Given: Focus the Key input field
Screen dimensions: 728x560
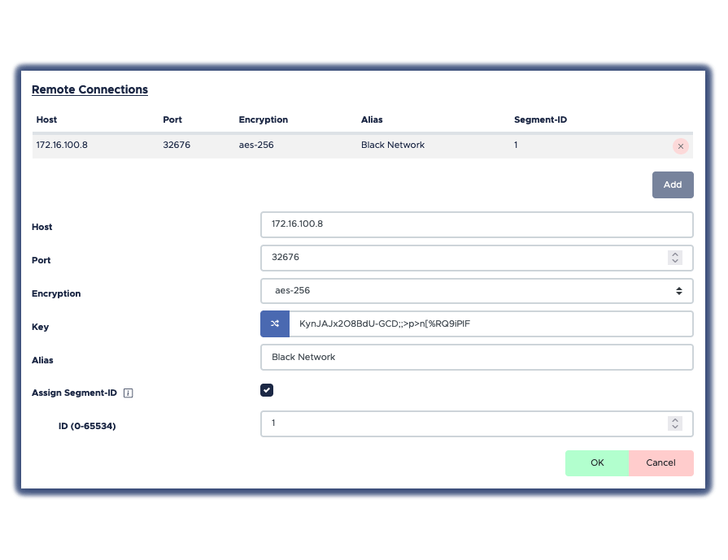Looking at the screenshot, I should click(491, 323).
